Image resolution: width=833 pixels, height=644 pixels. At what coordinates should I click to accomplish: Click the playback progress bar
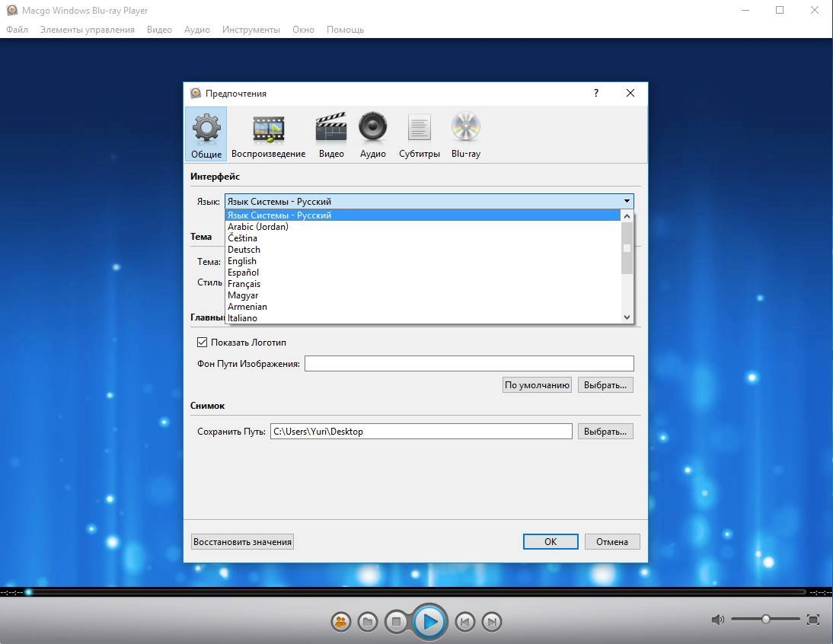click(416, 592)
